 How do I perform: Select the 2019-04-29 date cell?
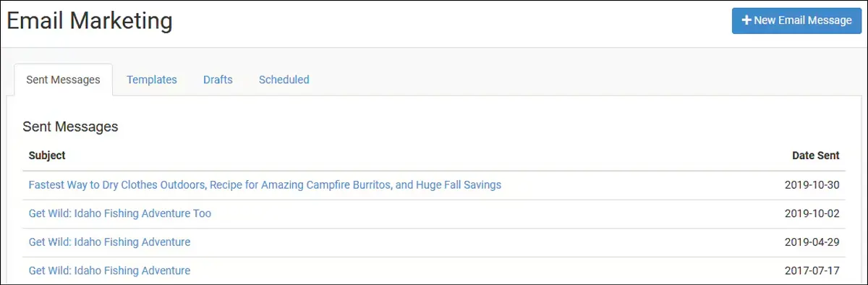[812, 242]
